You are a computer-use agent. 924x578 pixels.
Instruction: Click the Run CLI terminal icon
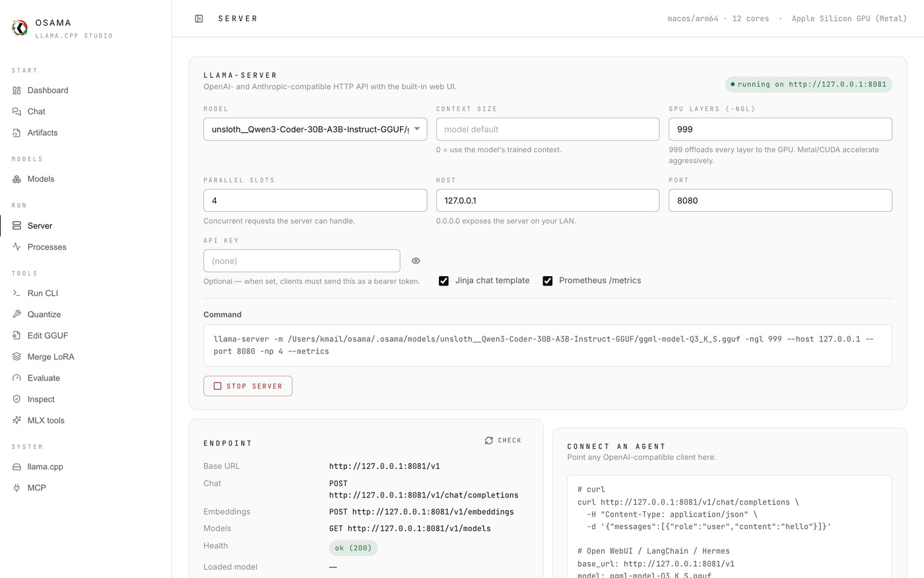tap(16, 293)
